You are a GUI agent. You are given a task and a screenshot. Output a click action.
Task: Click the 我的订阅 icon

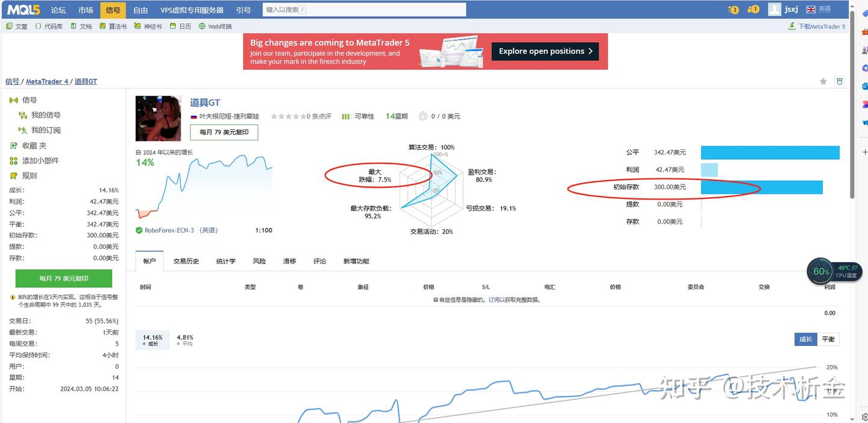(x=22, y=130)
